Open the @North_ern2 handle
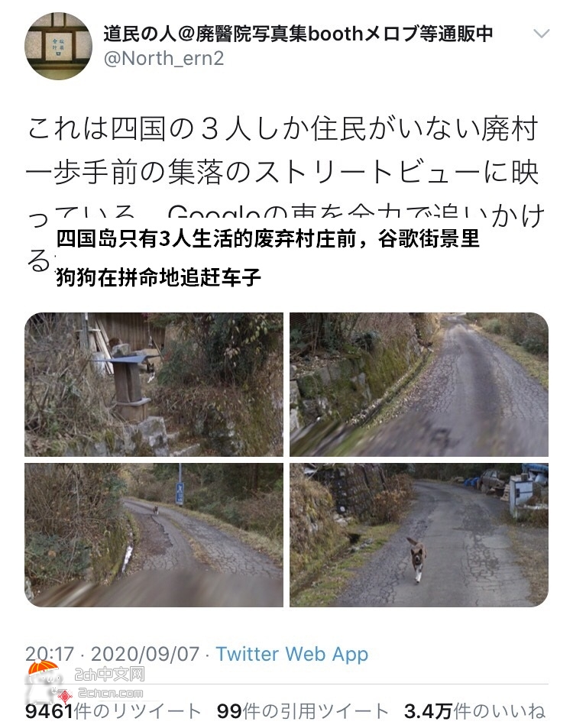Image resolution: width=573 pixels, height=728 pixels. 163,59
